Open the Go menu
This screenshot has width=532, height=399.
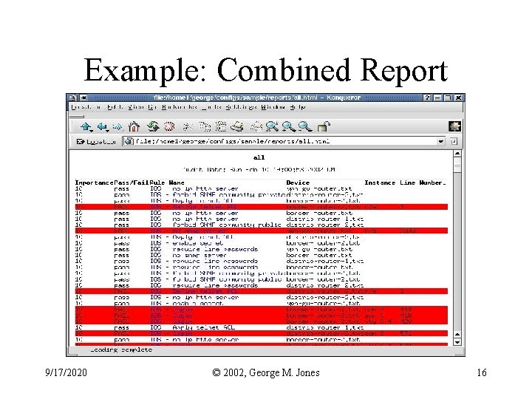click(x=152, y=107)
